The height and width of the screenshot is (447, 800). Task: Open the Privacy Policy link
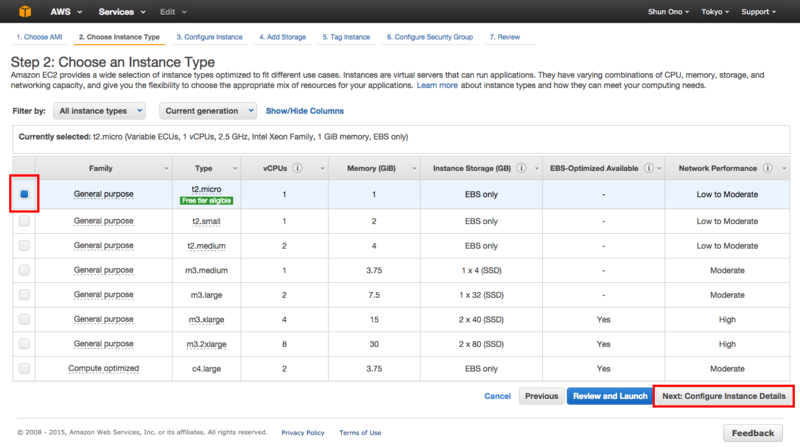point(303,433)
